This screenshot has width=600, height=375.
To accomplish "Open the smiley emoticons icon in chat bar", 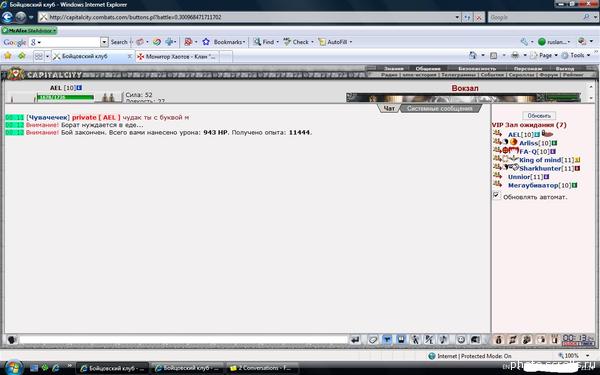I will pos(461,340).
